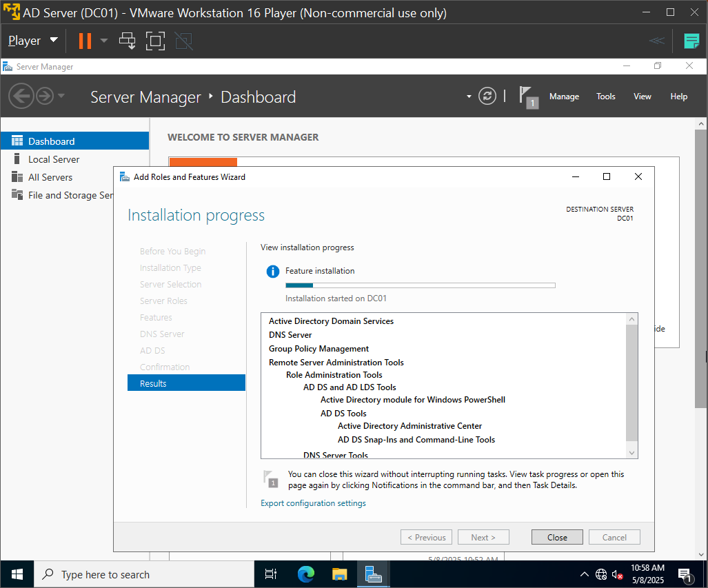Open File and Storage Services sidebar item

pyautogui.click(x=58, y=195)
